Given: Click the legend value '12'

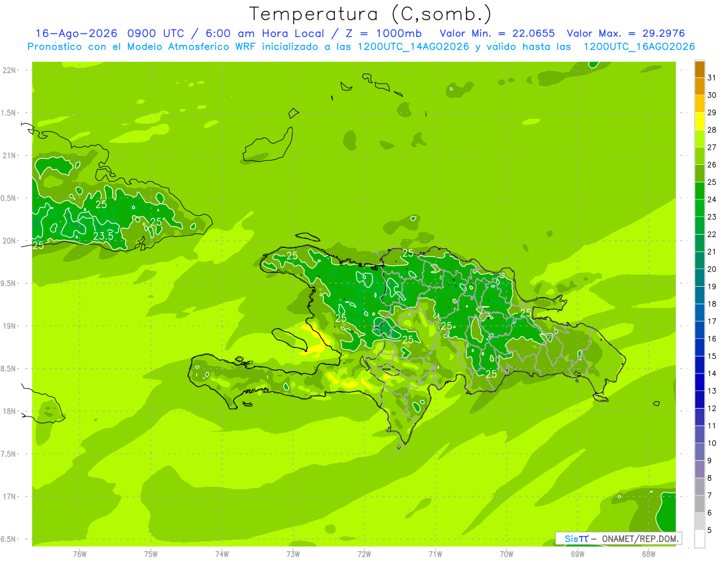Looking at the screenshot, I should [712, 409].
